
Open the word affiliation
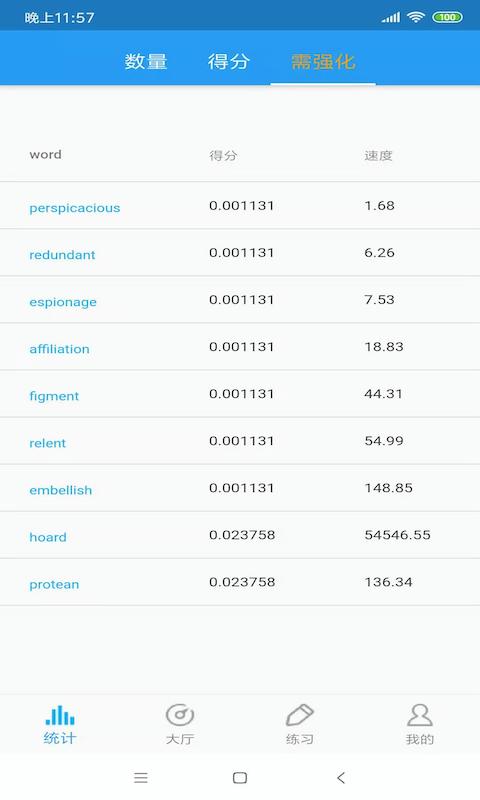(59, 349)
